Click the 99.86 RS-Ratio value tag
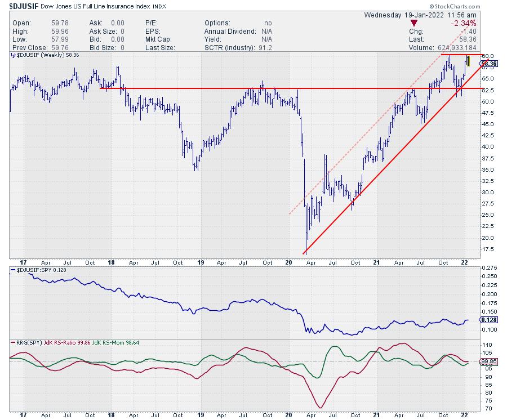The height and width of the screenshot is (420, 507). tap(489, 361)
